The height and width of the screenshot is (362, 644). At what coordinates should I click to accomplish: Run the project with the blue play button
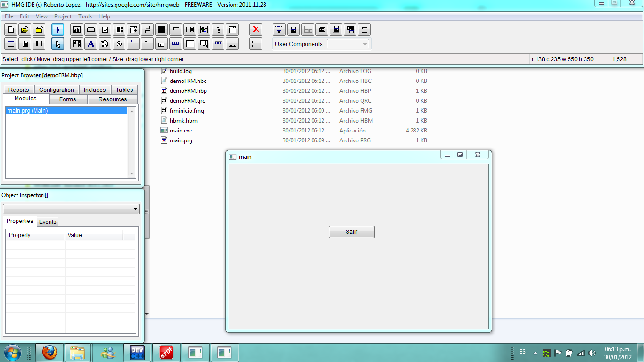tap(58, 30)
